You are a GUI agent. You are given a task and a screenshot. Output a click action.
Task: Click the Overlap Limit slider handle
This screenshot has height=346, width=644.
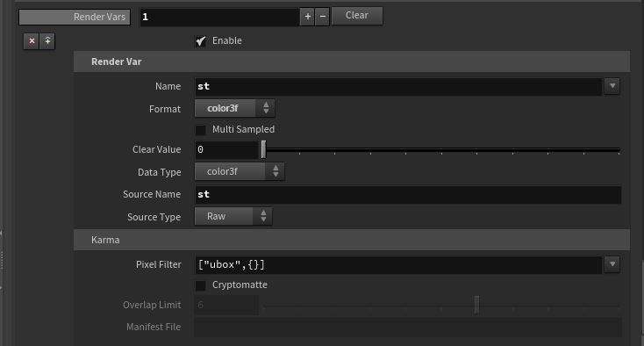pyautogui.click(x=476, y=305)
